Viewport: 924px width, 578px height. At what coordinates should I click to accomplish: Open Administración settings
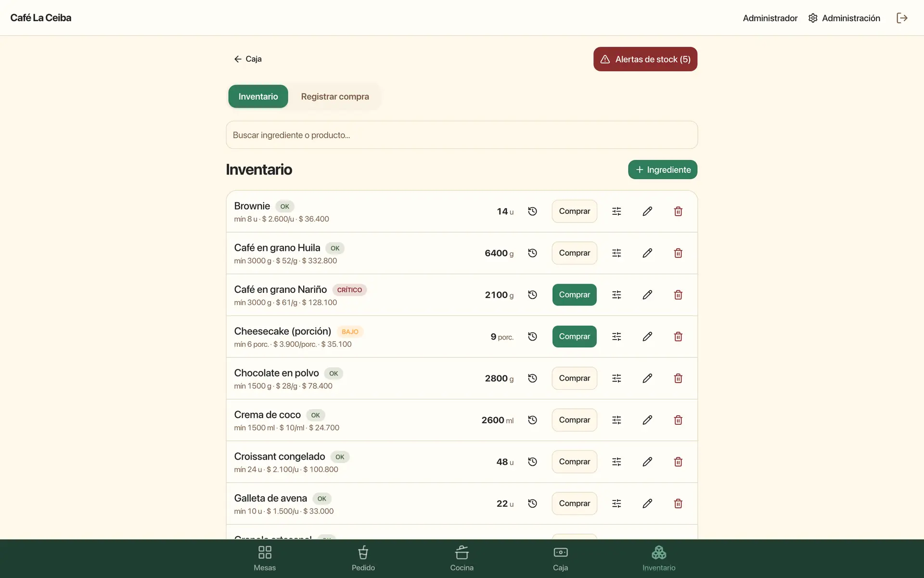click(845, 18)
